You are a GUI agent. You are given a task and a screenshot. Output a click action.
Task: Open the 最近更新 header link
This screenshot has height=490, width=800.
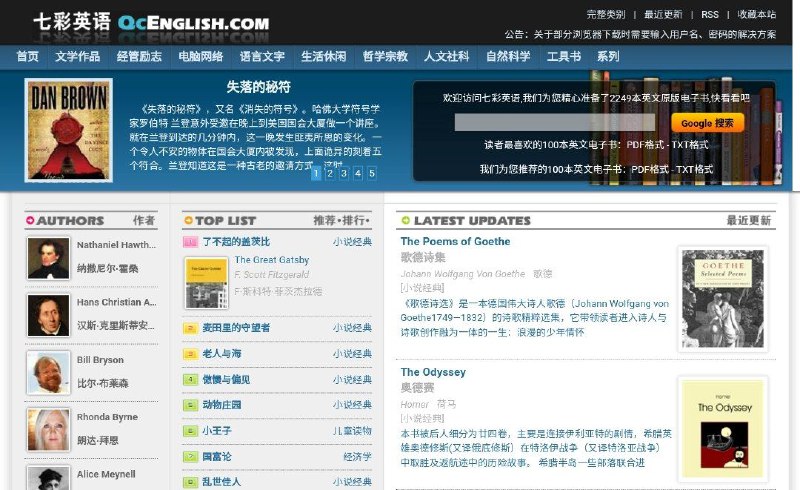click(x=663, y=14)
